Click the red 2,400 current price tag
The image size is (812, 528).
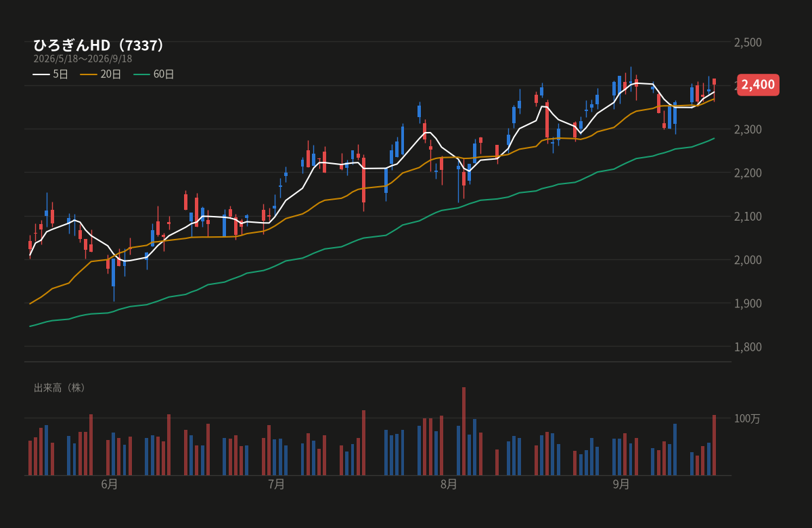758,85
